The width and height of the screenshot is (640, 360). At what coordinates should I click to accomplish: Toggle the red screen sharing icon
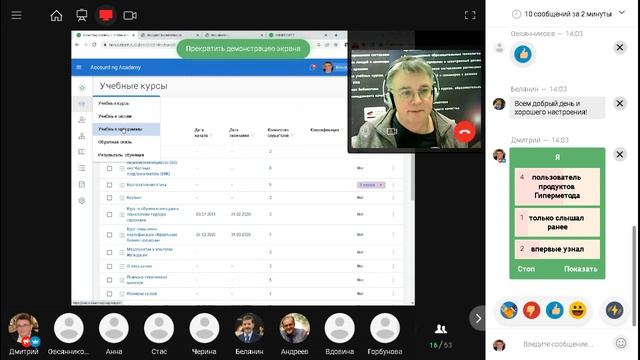click(x=106, y=16)
